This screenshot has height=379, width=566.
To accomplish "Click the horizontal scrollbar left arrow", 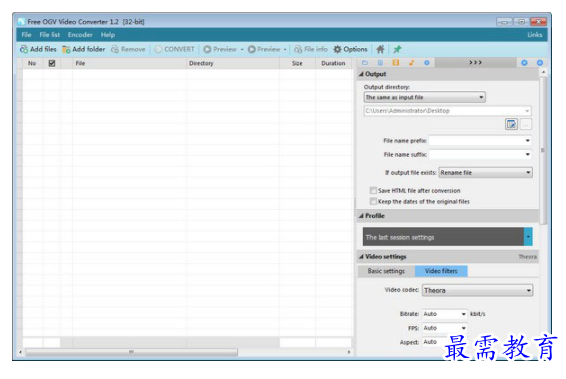I will click(x=20, y=352).
